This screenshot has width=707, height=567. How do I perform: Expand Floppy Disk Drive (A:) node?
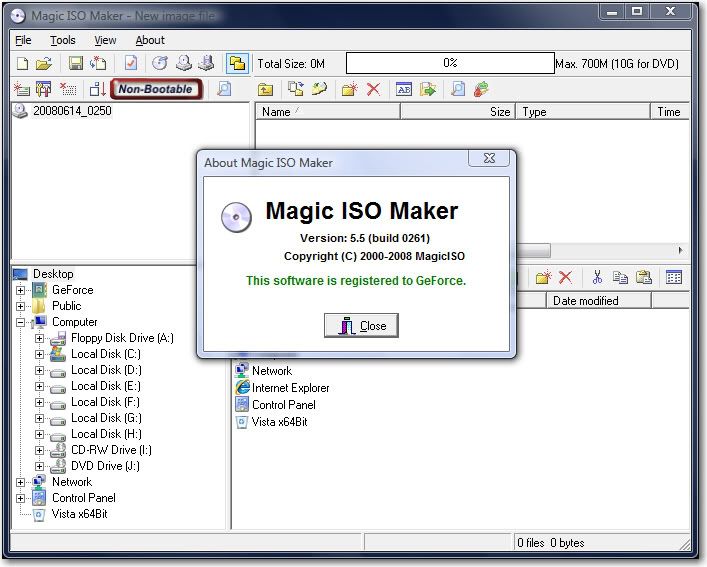[x=39, y=338]
